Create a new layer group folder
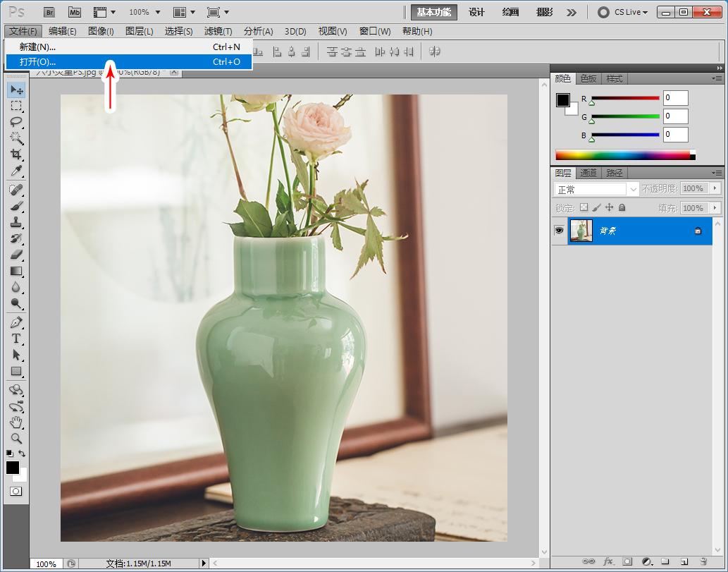728x572 pixels. (665, 561)
